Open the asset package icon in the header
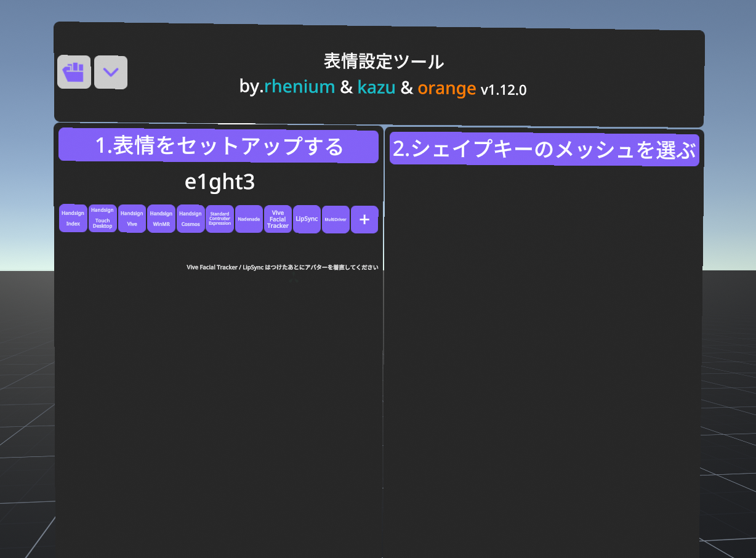 [74, 72]
